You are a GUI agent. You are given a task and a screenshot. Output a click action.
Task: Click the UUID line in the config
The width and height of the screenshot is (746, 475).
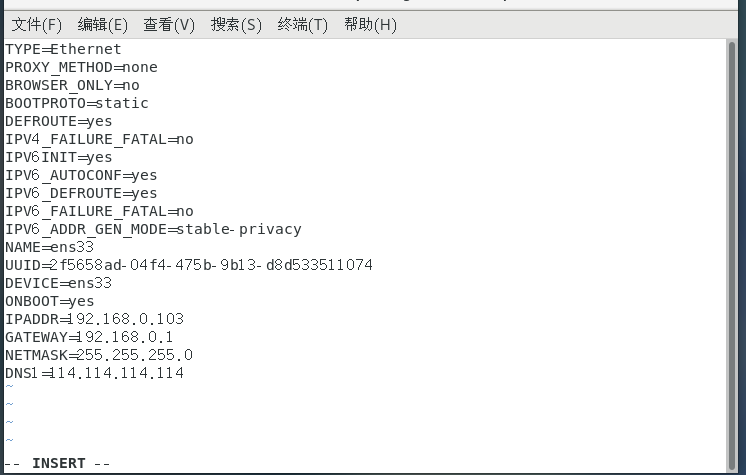pyautogui.click(x=189, y=265)
